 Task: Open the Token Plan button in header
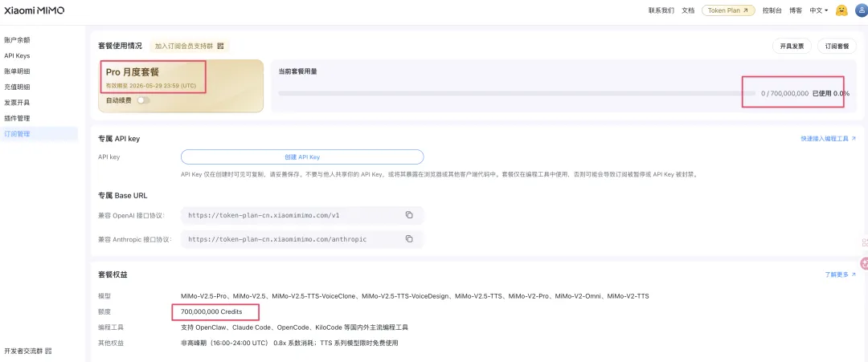point(728,10)
